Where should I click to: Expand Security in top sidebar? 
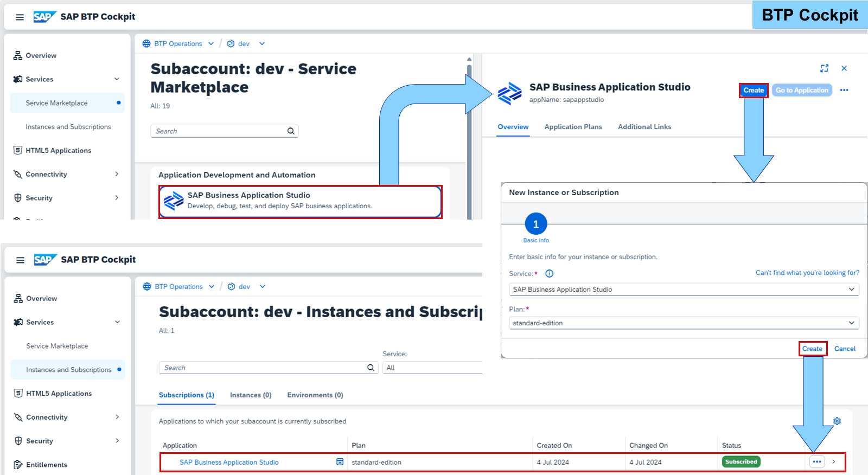click(x=117, y=198)
